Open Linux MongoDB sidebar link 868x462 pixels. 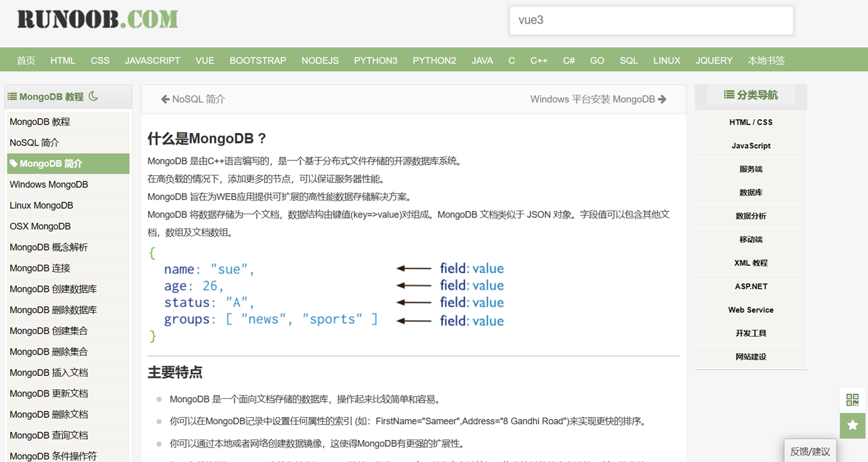coord(68,205)
